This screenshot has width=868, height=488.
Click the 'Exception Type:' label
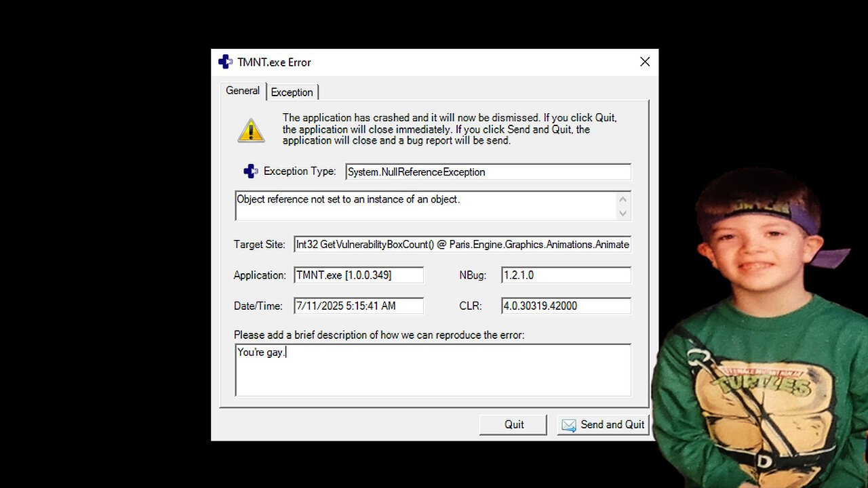click(x=300, y=171)
